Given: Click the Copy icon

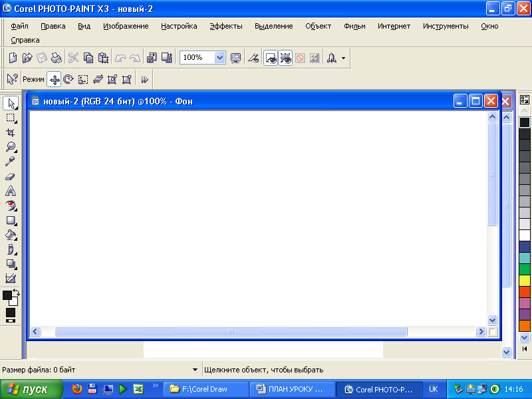Looking at the screenshot, I should [x=88, y=58].
